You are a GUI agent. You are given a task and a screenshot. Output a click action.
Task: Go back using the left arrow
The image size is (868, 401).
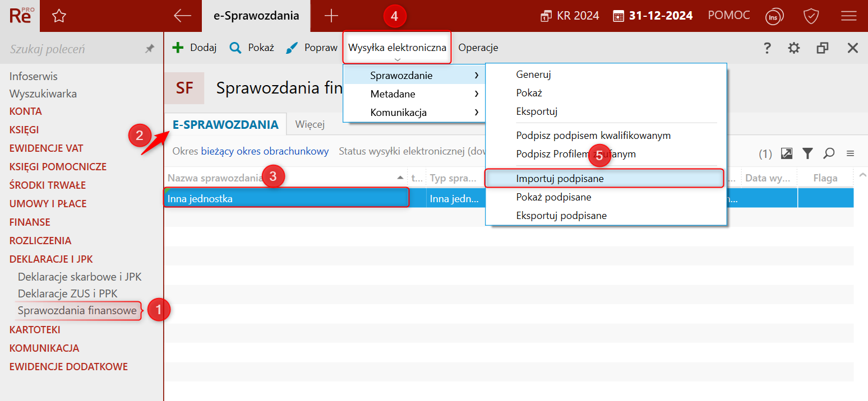tap(183, 16)
